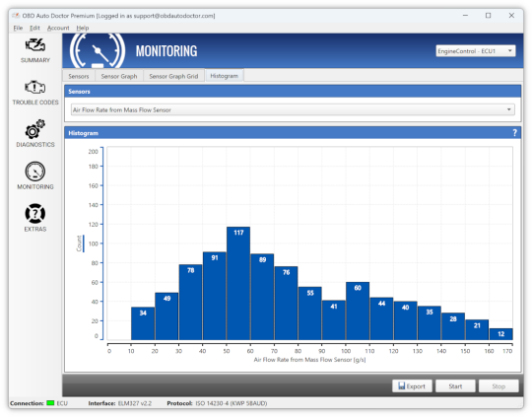Open the File menu
532x417 pixels.
[x=18, y=28]
